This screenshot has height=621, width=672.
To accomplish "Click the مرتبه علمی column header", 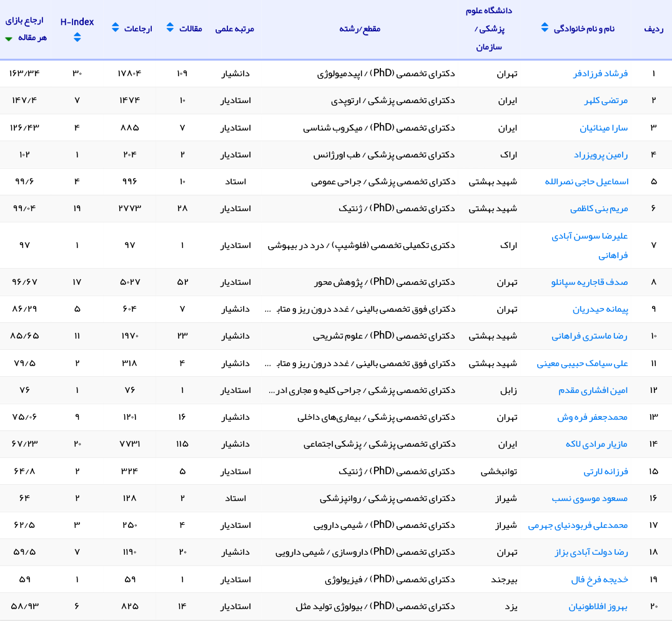I will pos(234,29).
